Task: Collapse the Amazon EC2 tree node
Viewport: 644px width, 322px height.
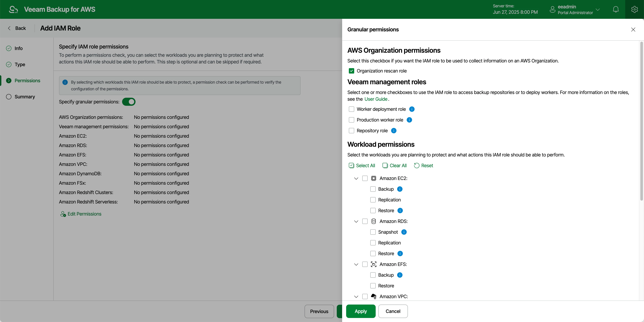Action: (356, 178)
